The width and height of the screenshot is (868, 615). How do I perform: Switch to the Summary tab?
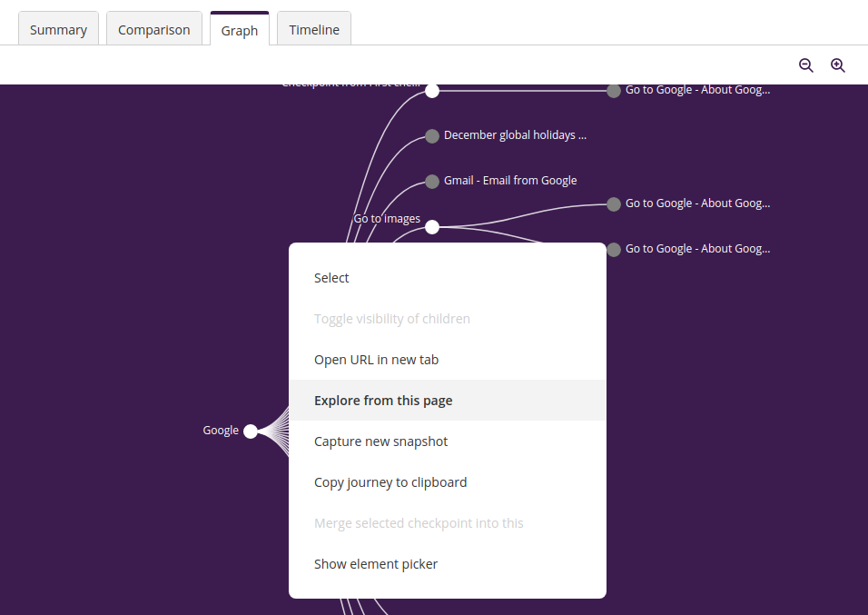point(58,29)
